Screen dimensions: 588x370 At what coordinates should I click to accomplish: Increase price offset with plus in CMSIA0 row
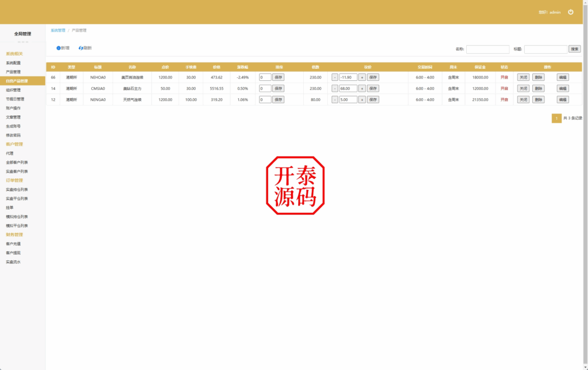(362, 88)
